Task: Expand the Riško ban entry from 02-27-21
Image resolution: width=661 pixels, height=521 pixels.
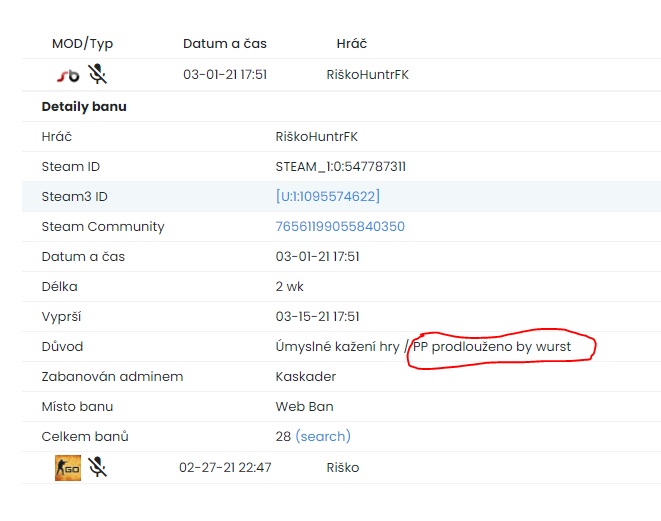Action: point(342,467)
